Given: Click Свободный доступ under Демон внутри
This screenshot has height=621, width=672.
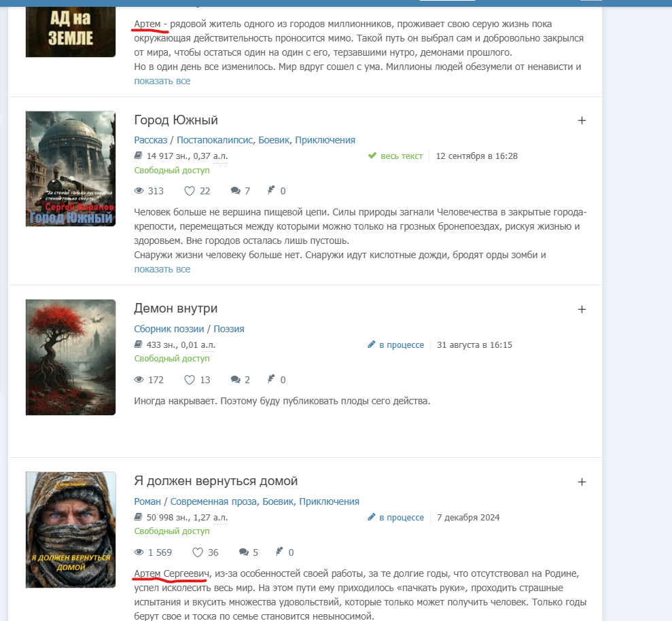Looking at the screenshot, I should pos(172,358).
